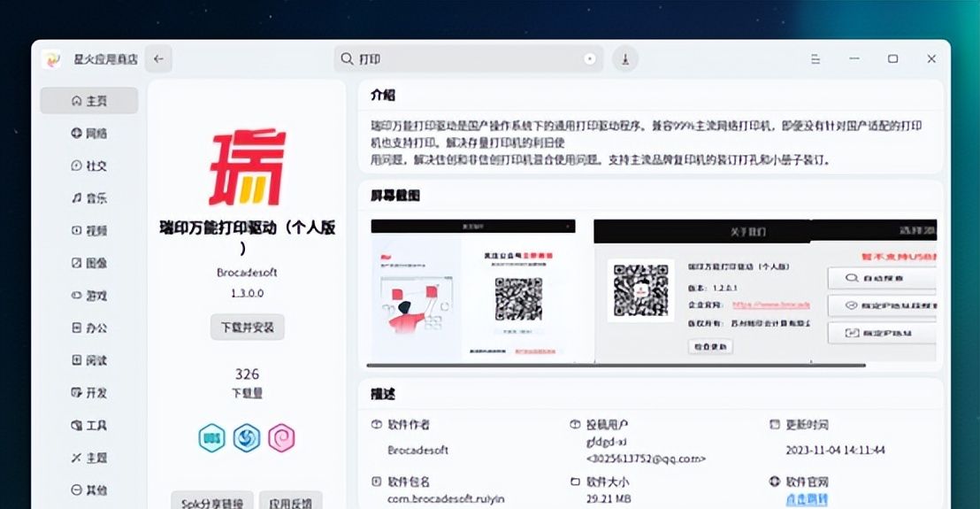
Task: Click the version number 1.3.0.0
Action: click(x=248, y=293)
